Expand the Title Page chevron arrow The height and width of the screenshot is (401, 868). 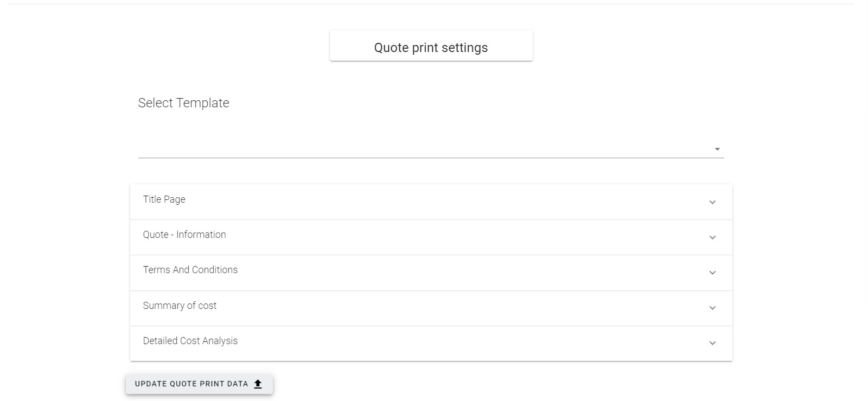pos(712,202)
